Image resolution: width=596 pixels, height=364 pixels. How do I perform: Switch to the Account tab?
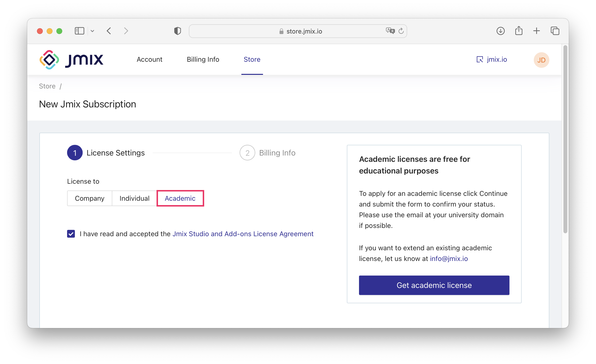click(149, 59)
